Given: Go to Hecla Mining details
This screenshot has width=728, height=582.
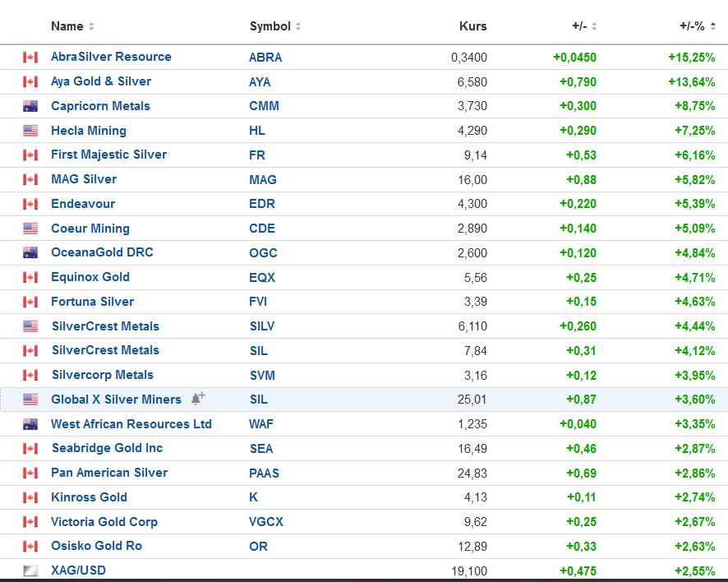Looking at the screenshot, I should 88,131.
